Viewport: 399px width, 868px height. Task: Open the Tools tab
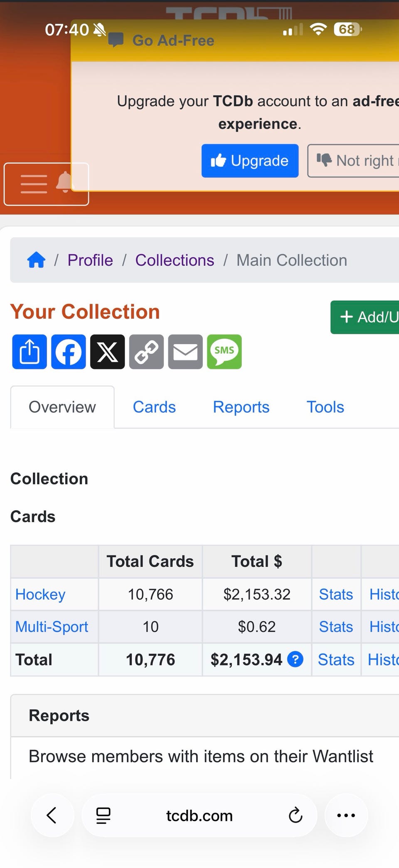click(x=325, y=407)
